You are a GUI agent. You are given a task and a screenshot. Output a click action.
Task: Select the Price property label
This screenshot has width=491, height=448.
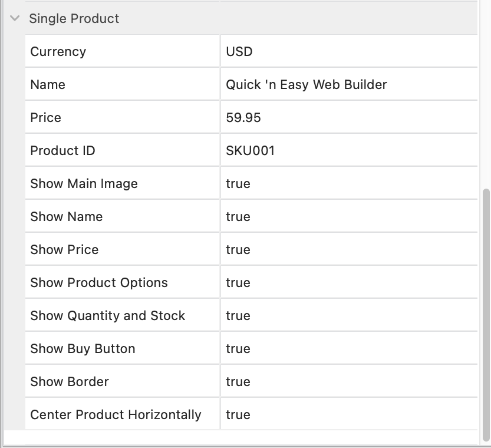tap(45, 117)
